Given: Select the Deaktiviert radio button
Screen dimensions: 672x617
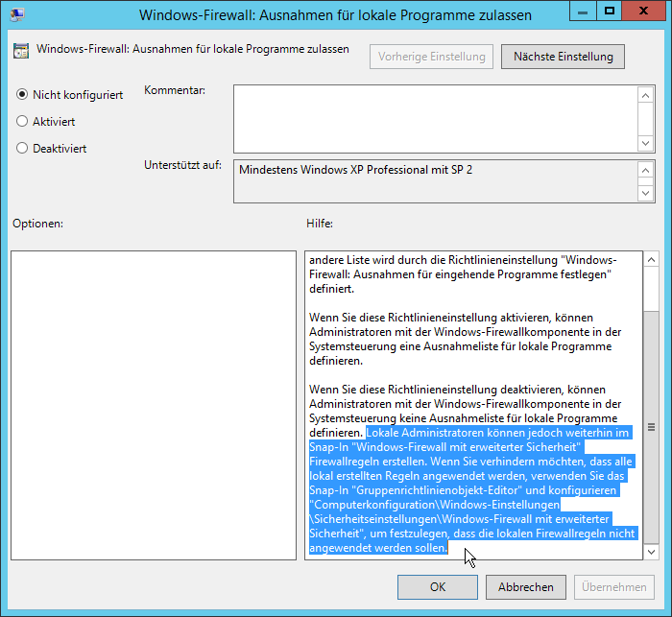Looking at the screenshot, I should pos(22,148).
